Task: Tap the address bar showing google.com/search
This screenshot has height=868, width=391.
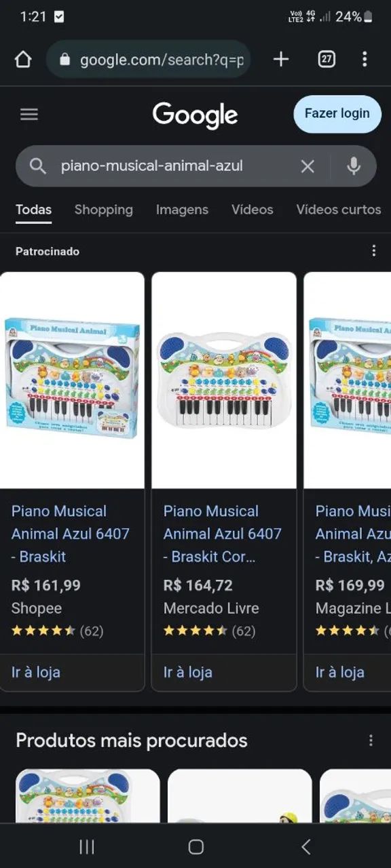Action: pyautogui.click(x=149, y=59)
